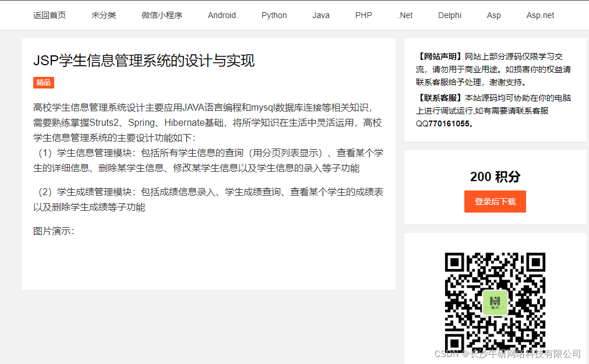Select the Asp nav item
589x364 pixels.
[493, 15]
